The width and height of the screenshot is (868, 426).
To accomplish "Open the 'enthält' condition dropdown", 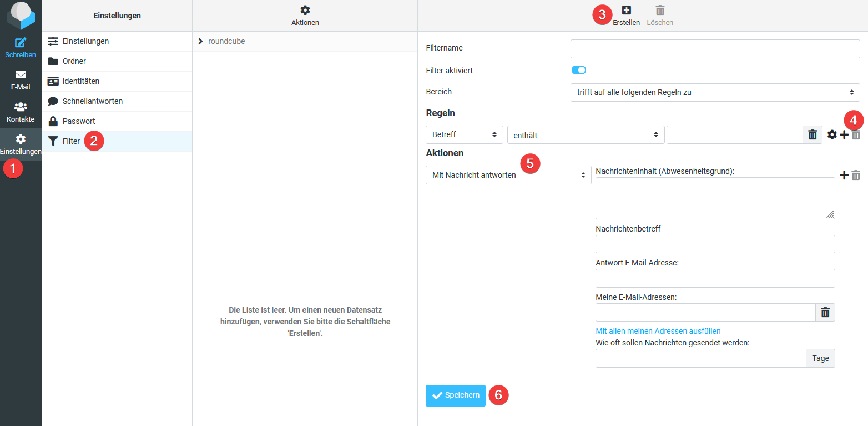I will (x=586, y=135).
